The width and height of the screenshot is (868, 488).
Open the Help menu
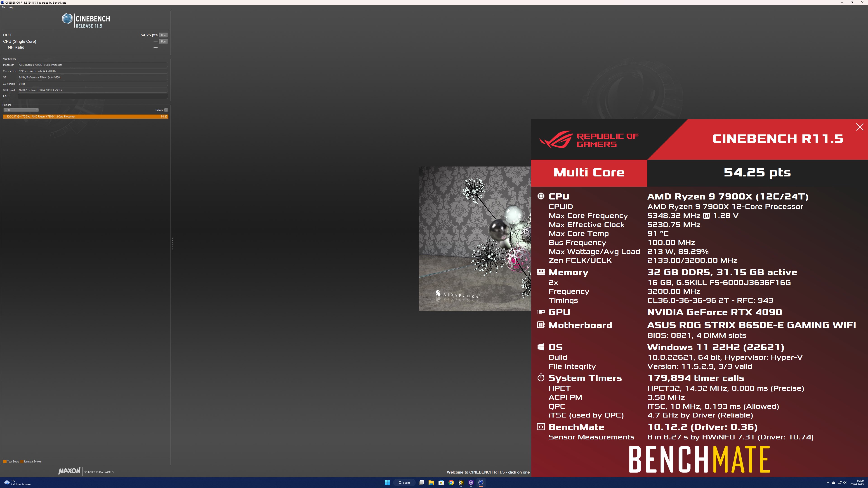[11, 7]
